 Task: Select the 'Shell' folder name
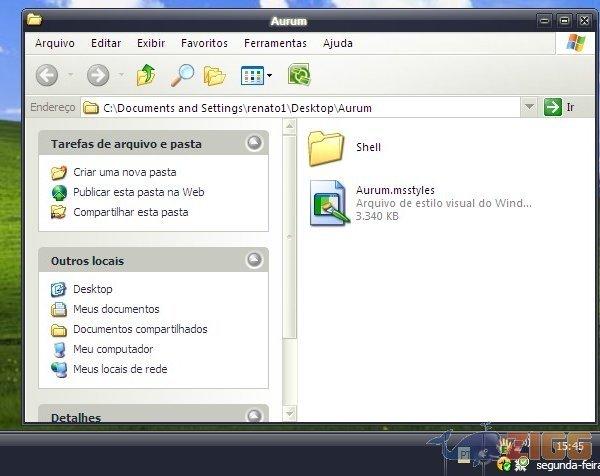click(x=368, y=147)
